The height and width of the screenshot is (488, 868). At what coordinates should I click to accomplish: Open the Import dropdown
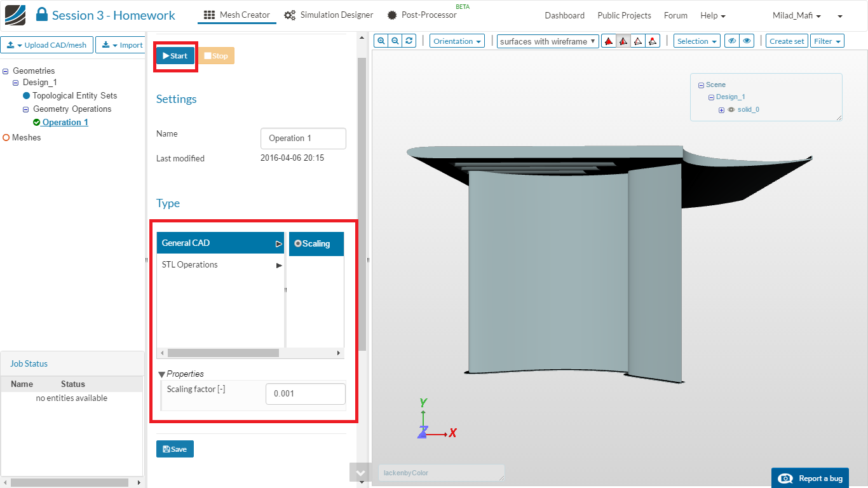(121, 45)
